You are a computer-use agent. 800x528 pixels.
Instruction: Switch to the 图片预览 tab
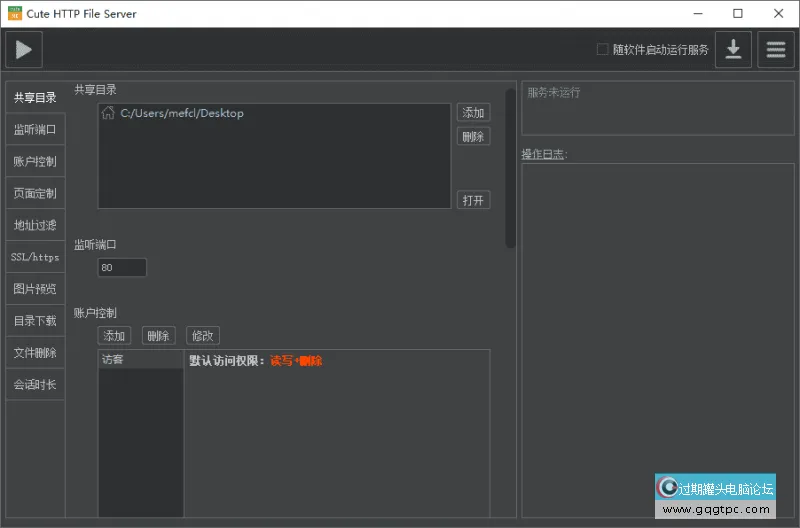click(35, 289)
